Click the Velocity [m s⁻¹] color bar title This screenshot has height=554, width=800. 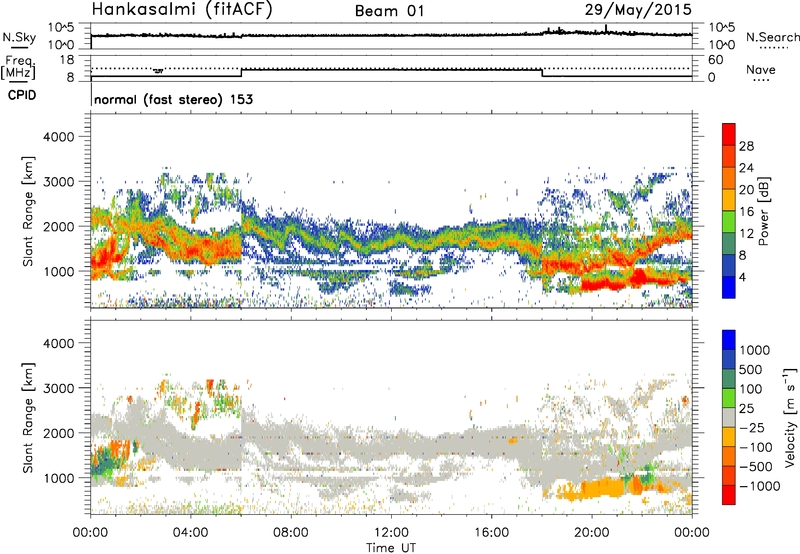pos(790,417)
